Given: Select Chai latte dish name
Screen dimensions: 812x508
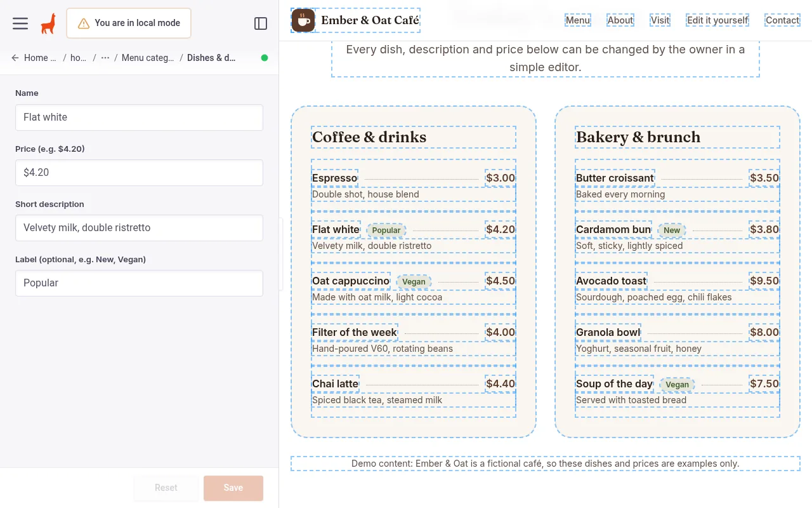Looking at the screenshot, I should click(336, 384).
